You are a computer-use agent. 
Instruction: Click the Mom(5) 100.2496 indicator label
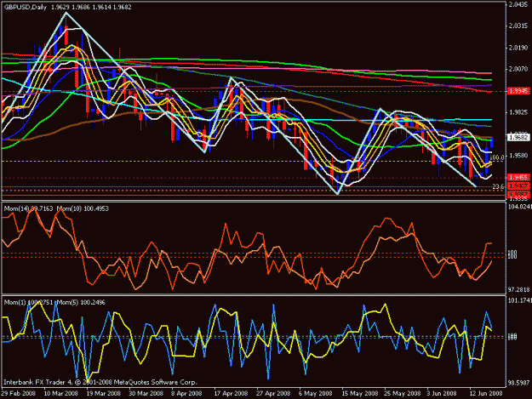[x=81, y=302]
